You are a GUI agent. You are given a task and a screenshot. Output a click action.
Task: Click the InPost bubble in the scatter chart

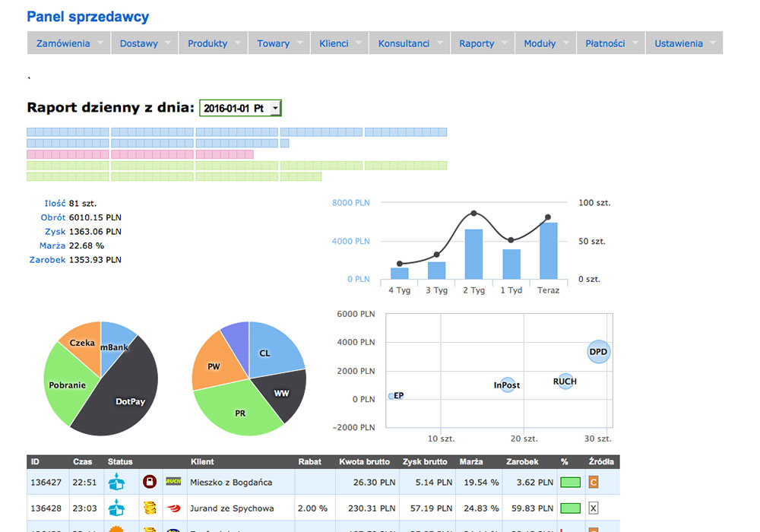point(508,385)
